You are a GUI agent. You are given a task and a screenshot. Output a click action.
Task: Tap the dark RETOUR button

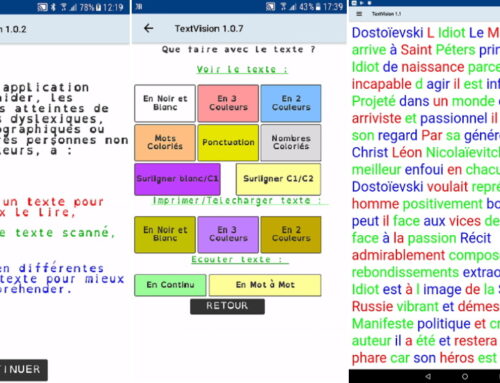227,306
